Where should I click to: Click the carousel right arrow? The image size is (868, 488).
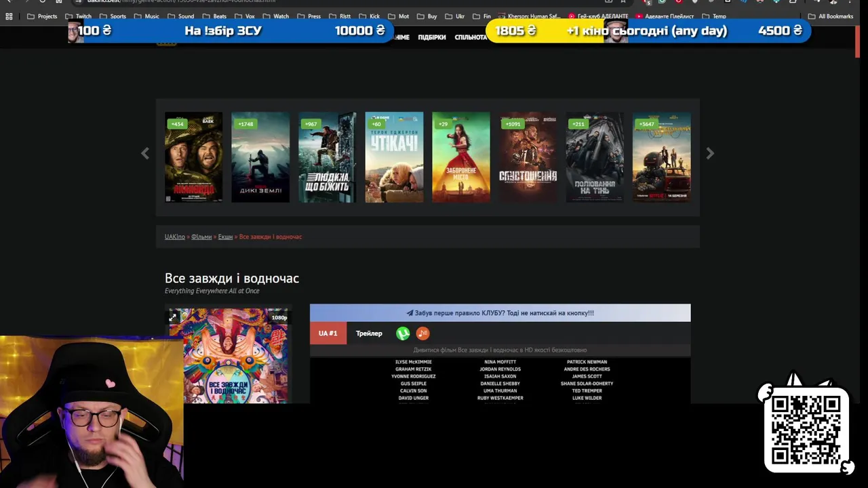[710, 154]
